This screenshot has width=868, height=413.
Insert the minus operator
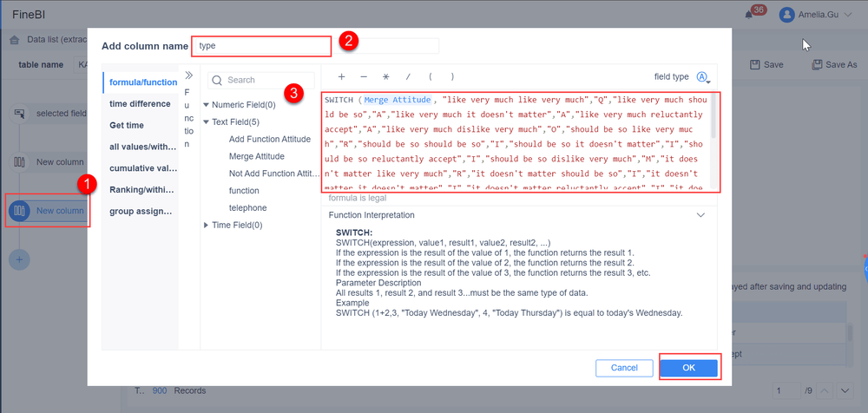pos(364,76)
